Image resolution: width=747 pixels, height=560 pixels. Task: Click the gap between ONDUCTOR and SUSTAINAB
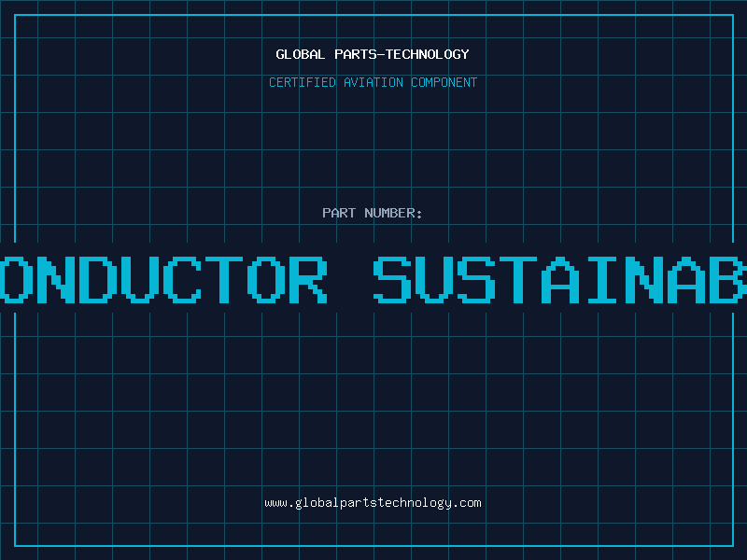coord(350,280)
